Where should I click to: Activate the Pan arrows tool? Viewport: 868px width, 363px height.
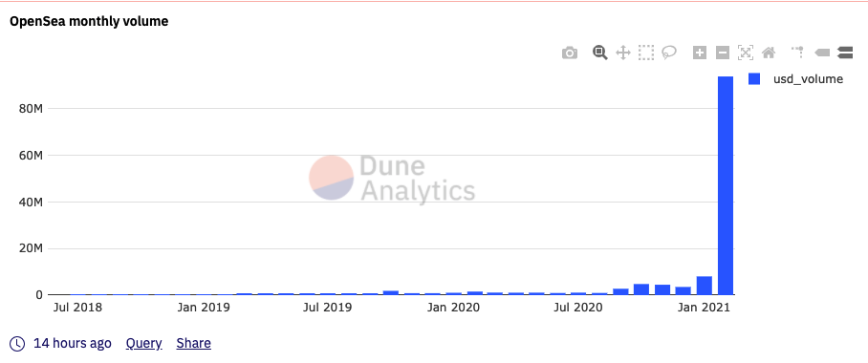[x=623, y=53]
